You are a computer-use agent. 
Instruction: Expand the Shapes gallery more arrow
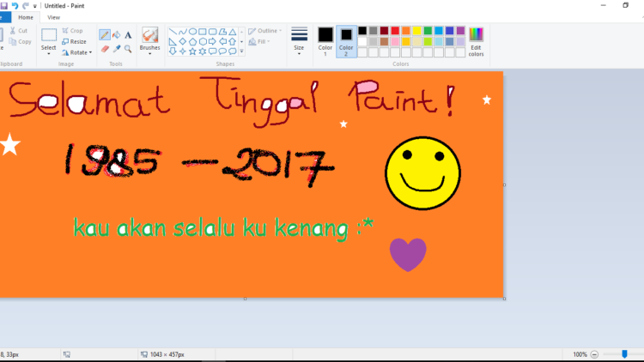[241, 51]
